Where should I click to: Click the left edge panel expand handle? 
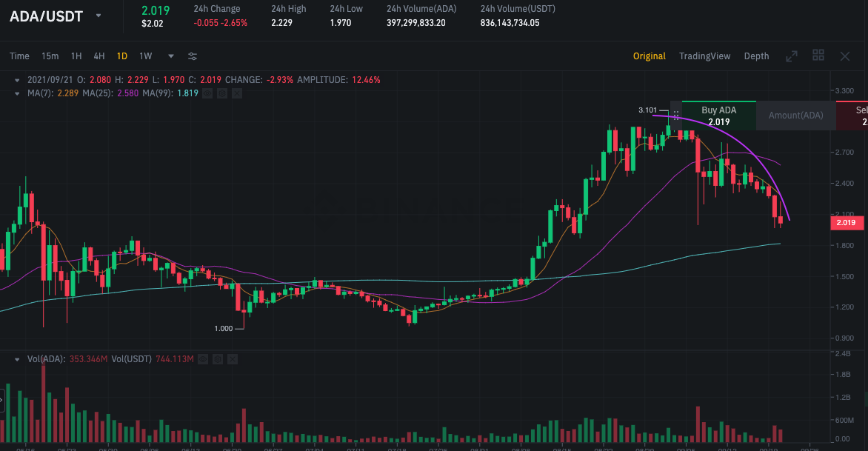pos(2,401)
